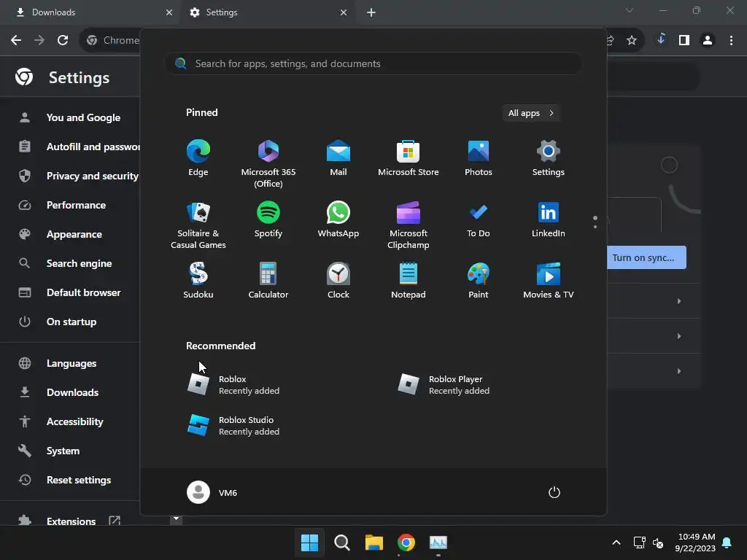Open the Photos app
The width and height of the screenshot is (747, 560).
(479, 158)
